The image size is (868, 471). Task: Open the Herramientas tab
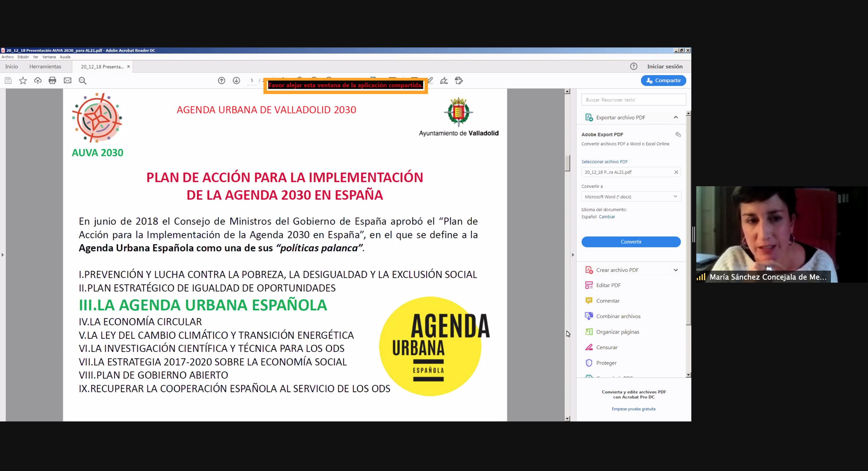coord(45,67)
